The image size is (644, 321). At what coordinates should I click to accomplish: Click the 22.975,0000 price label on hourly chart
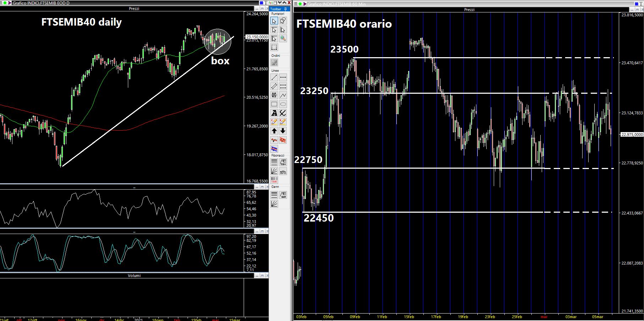pos(632,135)
